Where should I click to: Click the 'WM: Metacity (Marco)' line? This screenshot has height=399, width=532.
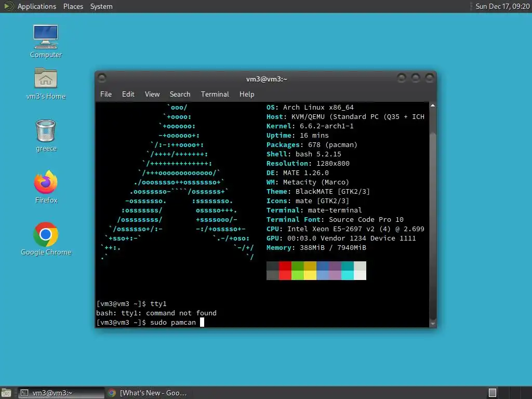[x=308, y=182]
